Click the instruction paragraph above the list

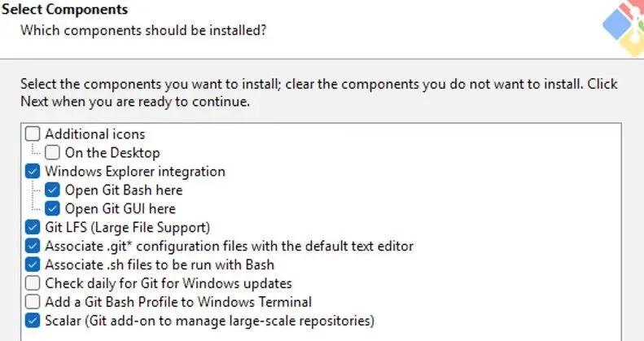click(x=318, y=93)
